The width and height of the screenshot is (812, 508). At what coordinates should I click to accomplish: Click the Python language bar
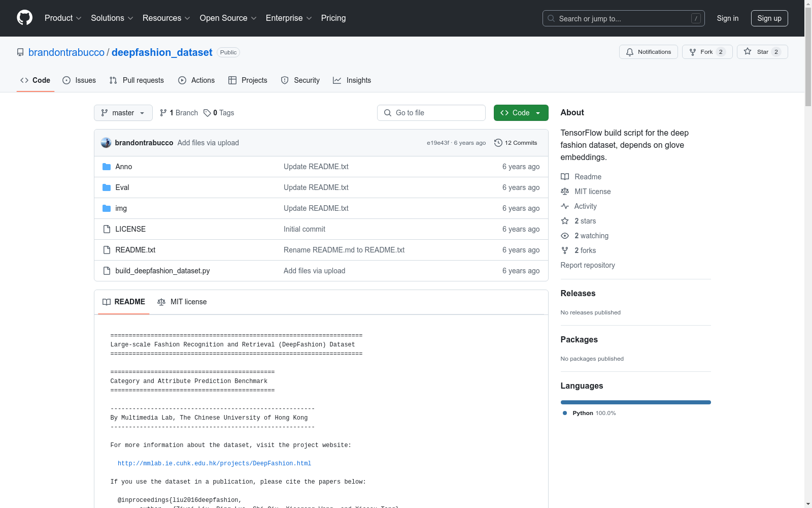[636, 402]
